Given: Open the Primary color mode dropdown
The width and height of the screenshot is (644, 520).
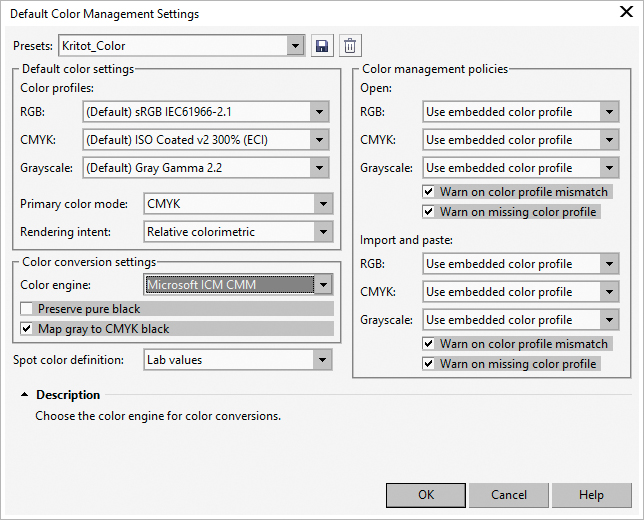Looking at the screenshot, I should [x=238, y=204].
